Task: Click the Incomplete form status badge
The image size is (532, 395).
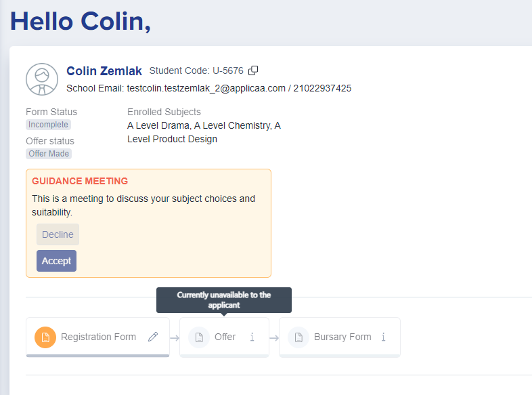Action: tap(48, 125)
